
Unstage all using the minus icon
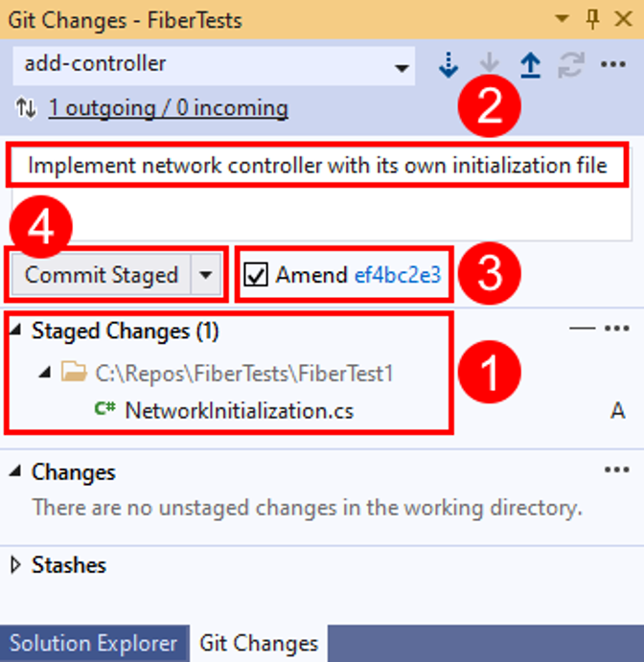tap(581, 330)
